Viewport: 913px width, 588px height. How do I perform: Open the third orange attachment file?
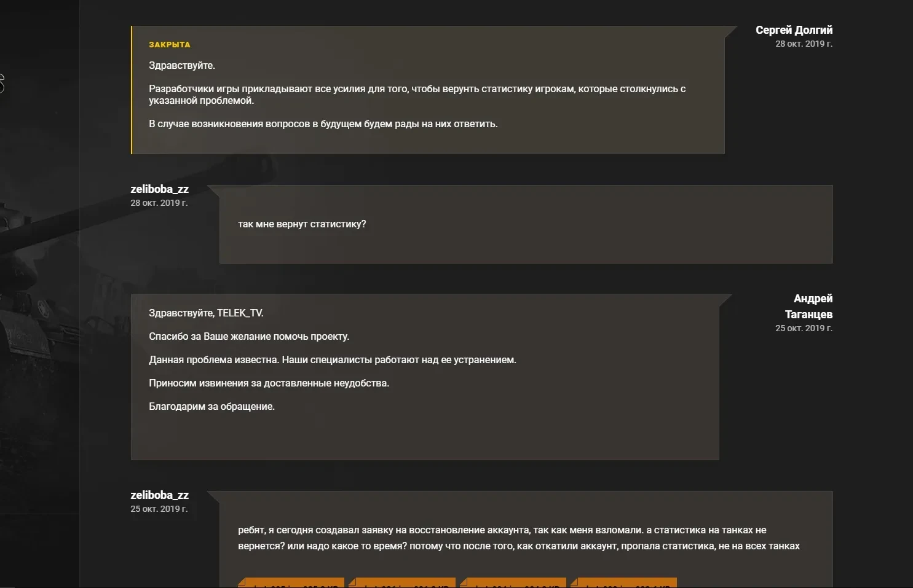click(x=514, y=583)
